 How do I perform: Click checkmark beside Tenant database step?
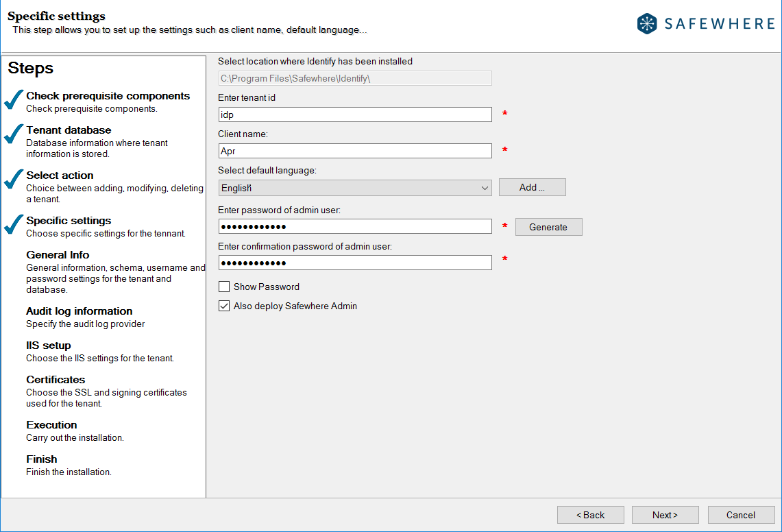(x=14, y=134)
